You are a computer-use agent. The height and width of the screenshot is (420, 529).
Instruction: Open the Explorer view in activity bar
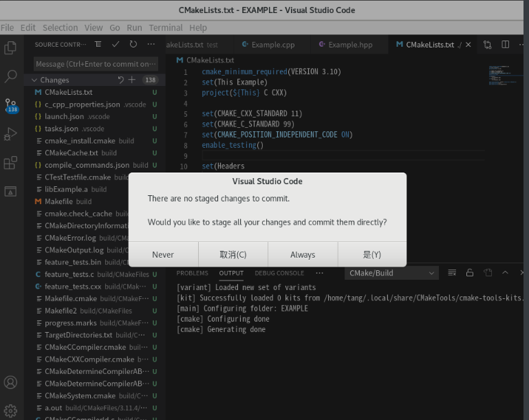click(x=10, y=47)
